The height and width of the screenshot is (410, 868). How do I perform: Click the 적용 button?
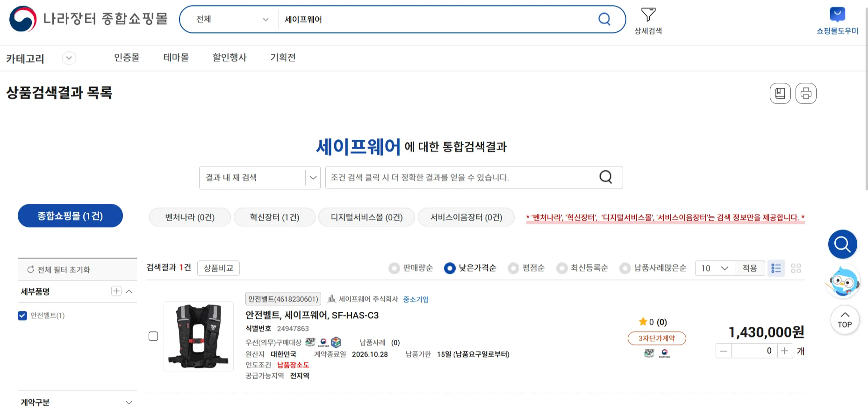pos(750,268)
